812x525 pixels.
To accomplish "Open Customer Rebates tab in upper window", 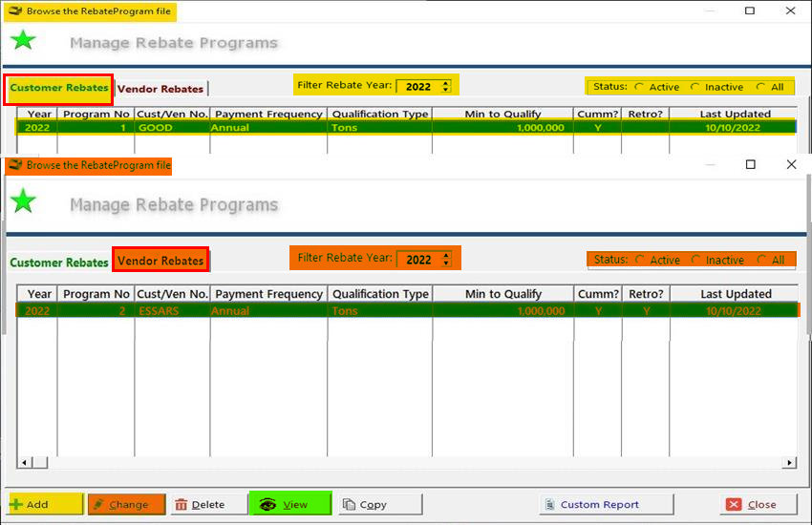I will click(59, 88).
